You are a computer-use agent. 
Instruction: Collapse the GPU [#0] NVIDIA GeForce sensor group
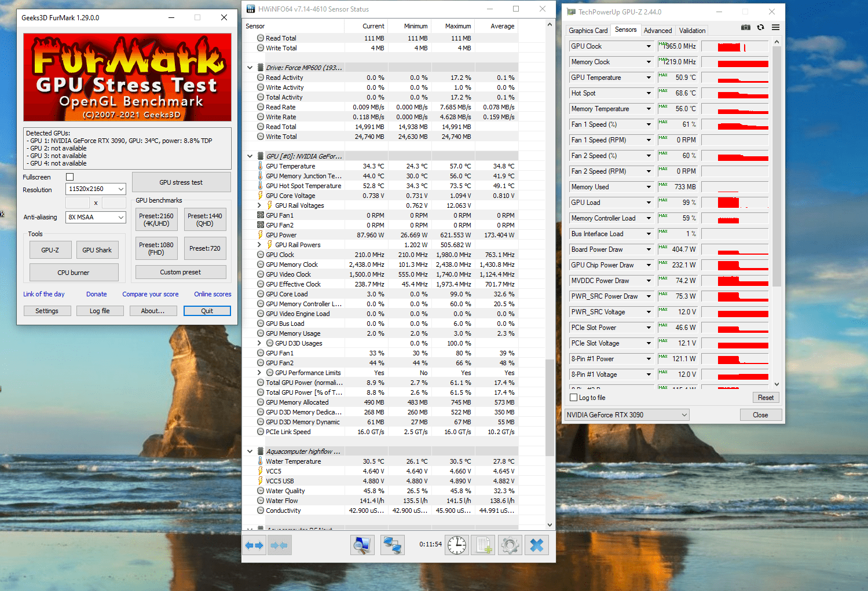250,156
